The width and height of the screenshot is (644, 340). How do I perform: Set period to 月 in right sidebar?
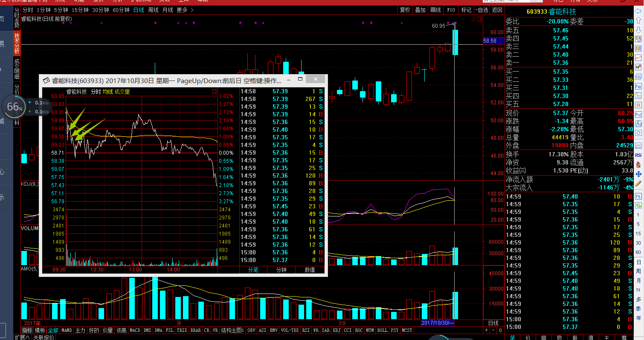pos(638,281)
